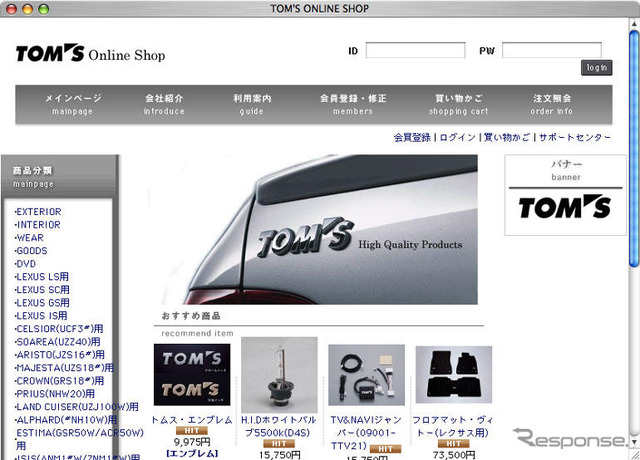640x460 pixels.
Task: Open the ARISTO(JZS16#)用 category
Action: (x=60, y=355)
